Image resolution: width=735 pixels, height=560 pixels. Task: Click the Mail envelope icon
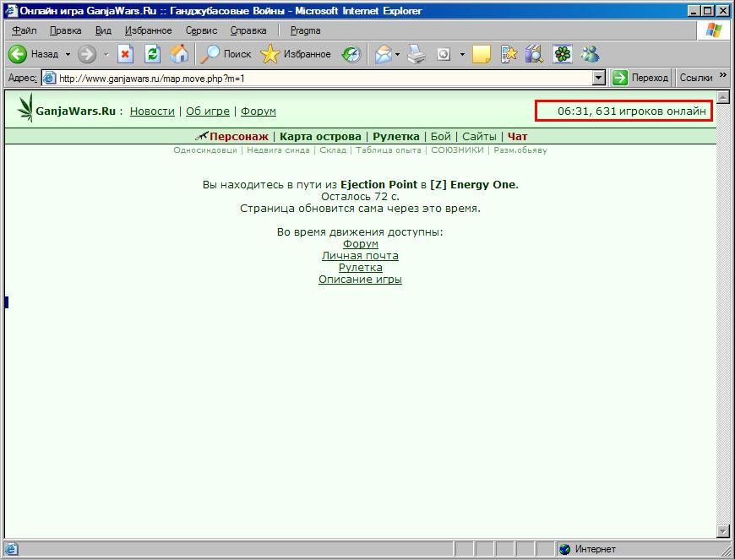pyautogui.click(x=384, y=54)
